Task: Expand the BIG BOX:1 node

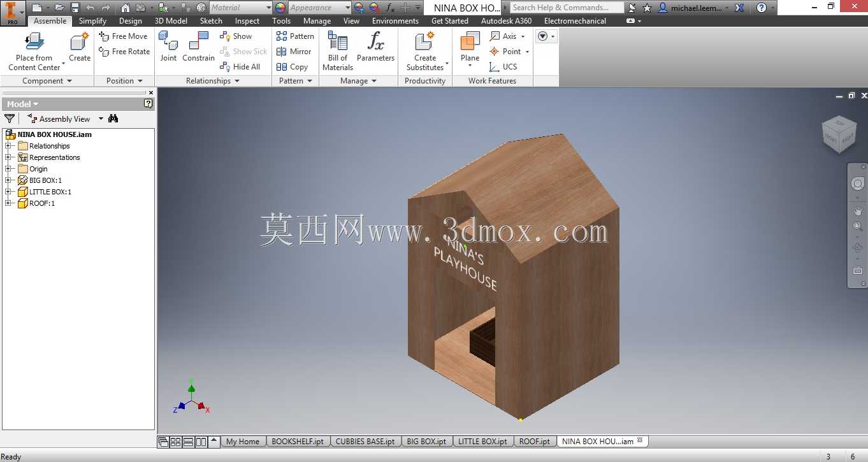Action: 8,180
